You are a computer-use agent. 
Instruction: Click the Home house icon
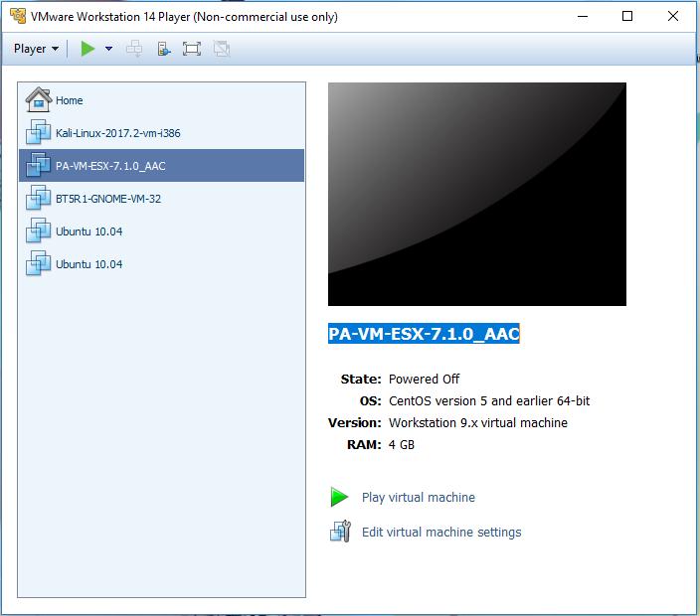[x=39, y=99]
